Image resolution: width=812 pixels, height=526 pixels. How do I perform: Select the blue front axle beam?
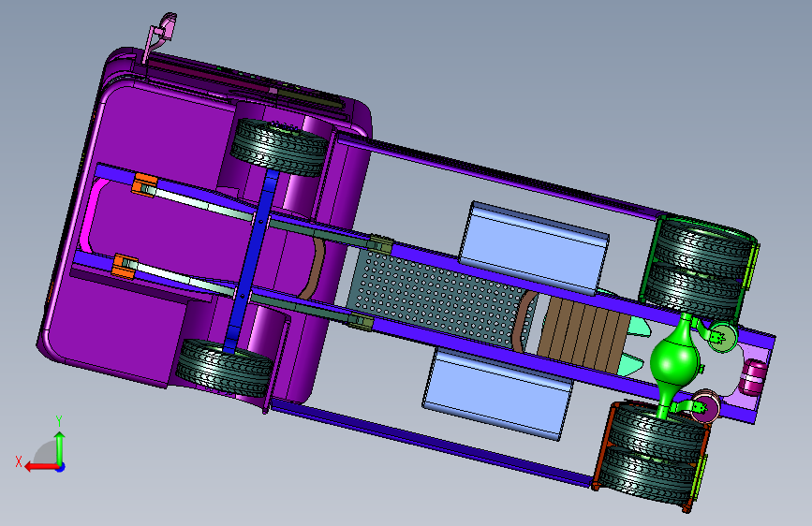click(252, 261)
